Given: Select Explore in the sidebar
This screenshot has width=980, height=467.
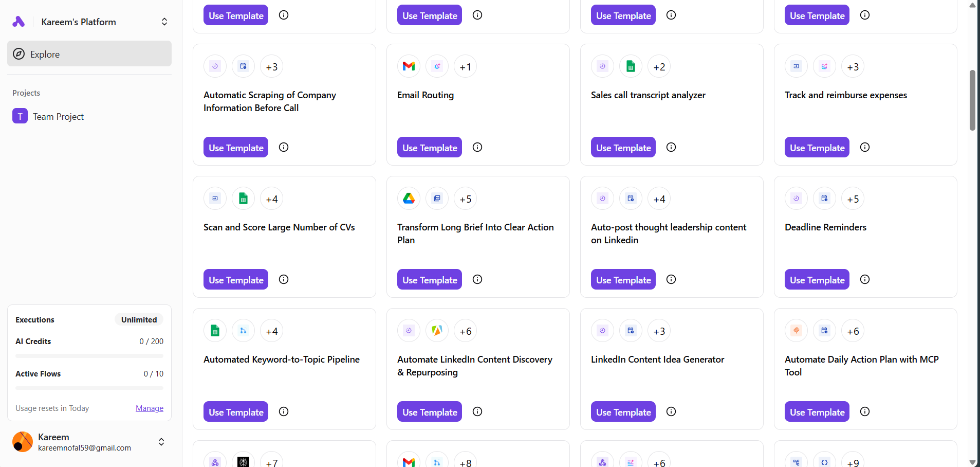Looking at the screenshot, I should [x=45, y=54].
